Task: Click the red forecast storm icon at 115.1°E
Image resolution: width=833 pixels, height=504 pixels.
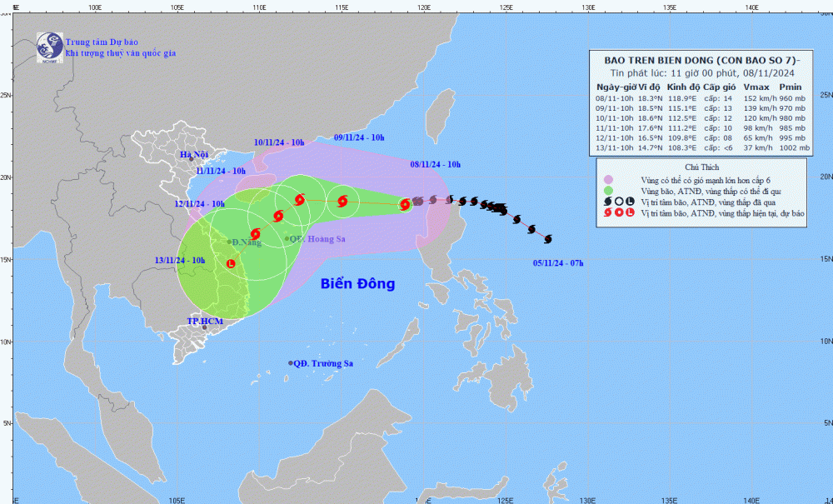Action: (342, 201)
